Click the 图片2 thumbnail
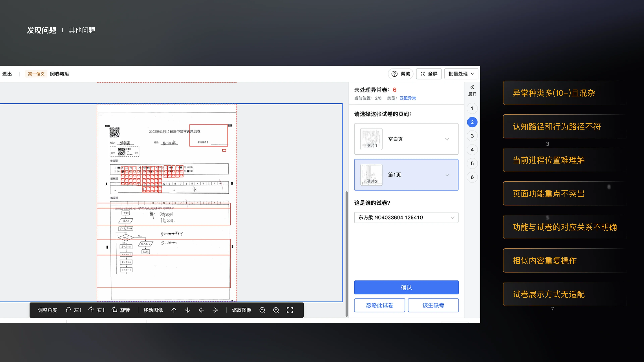The height and width of the screenshot is (362, 644). point(371,175)
